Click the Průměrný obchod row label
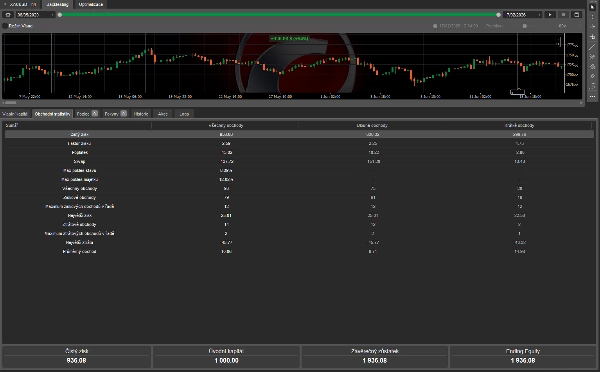The image size is (600, 372). pyautogui.click(x=79, y=251)
